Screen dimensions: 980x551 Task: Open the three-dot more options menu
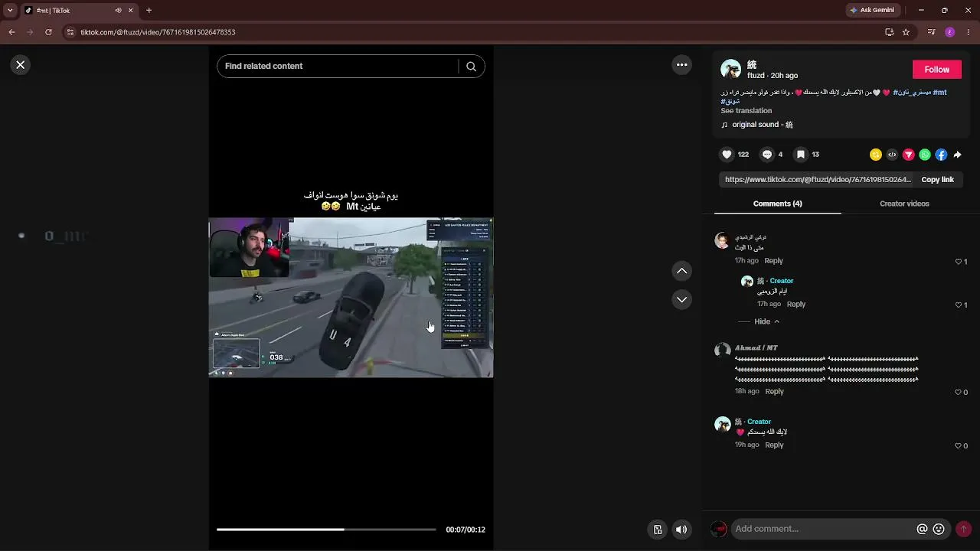681,65
